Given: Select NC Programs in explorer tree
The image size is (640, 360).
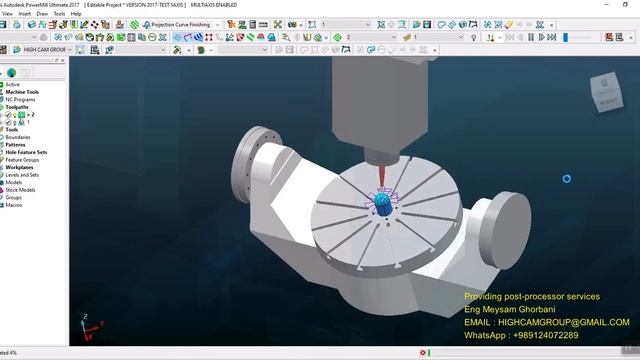Looking at the screenshot, I should (20, 100).
